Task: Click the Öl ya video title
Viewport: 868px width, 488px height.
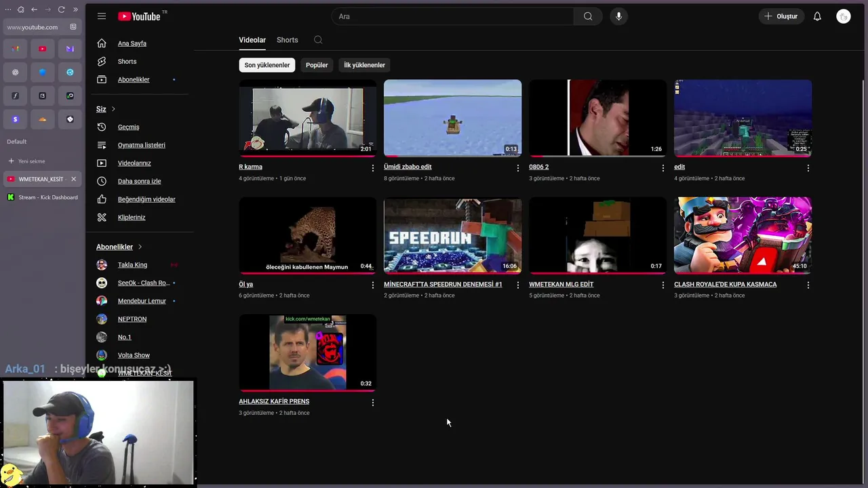Action: tap(245, 284)
